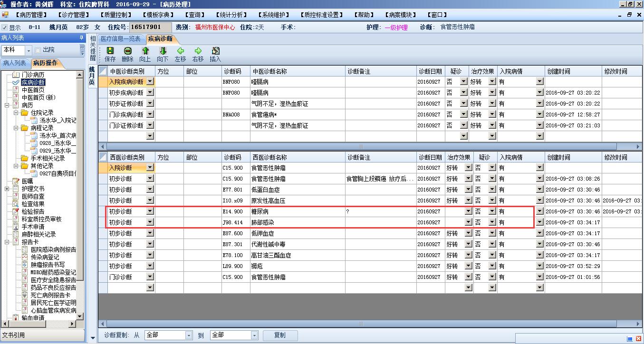Move diagnosis up with 向上 arrow
This screenshot has width=644, height=344.
coord(145,51)
